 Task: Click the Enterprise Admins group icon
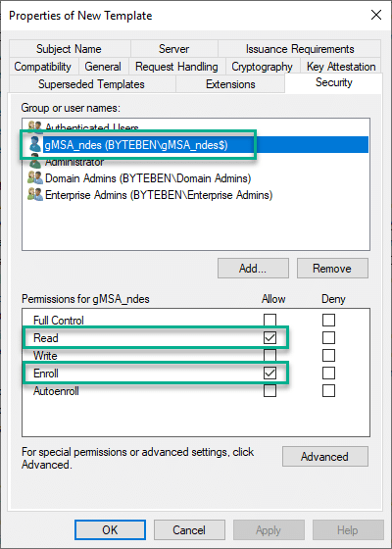pos(35,195)
